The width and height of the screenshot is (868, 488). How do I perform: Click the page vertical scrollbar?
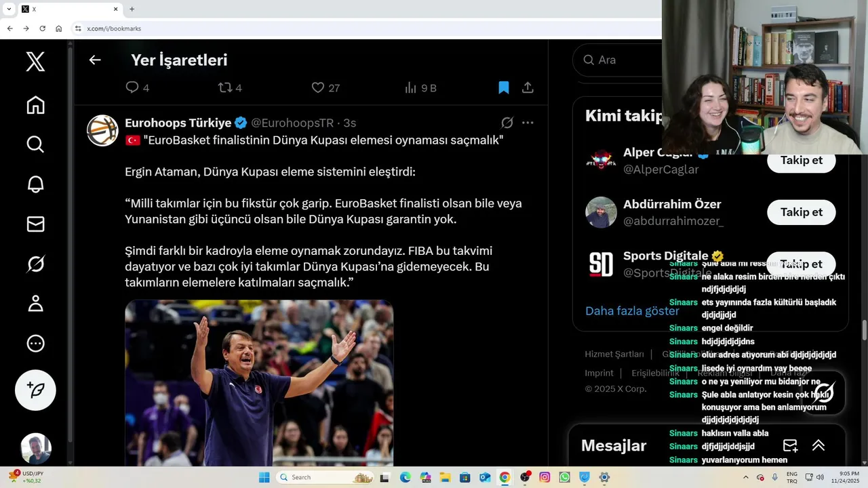point(864,330)
